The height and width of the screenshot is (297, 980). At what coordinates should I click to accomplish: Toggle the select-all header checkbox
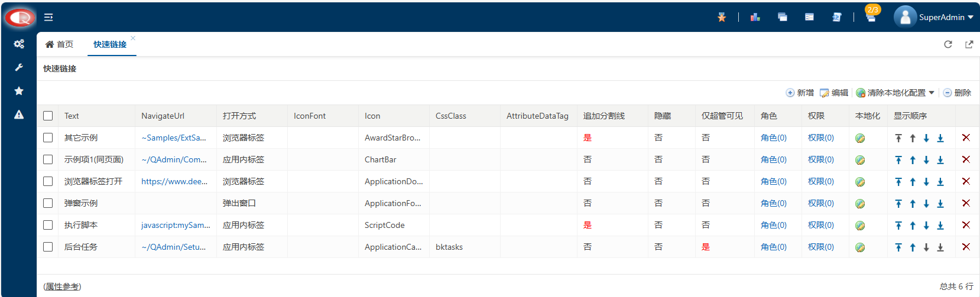(x=48, y=116)
